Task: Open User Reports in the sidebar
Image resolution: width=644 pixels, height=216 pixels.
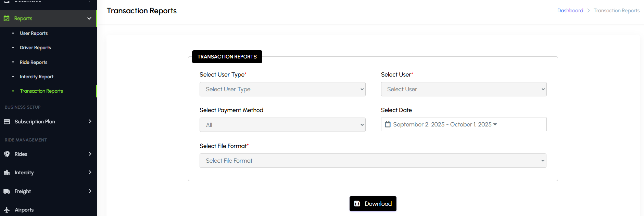Action: [x=34, y=33]
